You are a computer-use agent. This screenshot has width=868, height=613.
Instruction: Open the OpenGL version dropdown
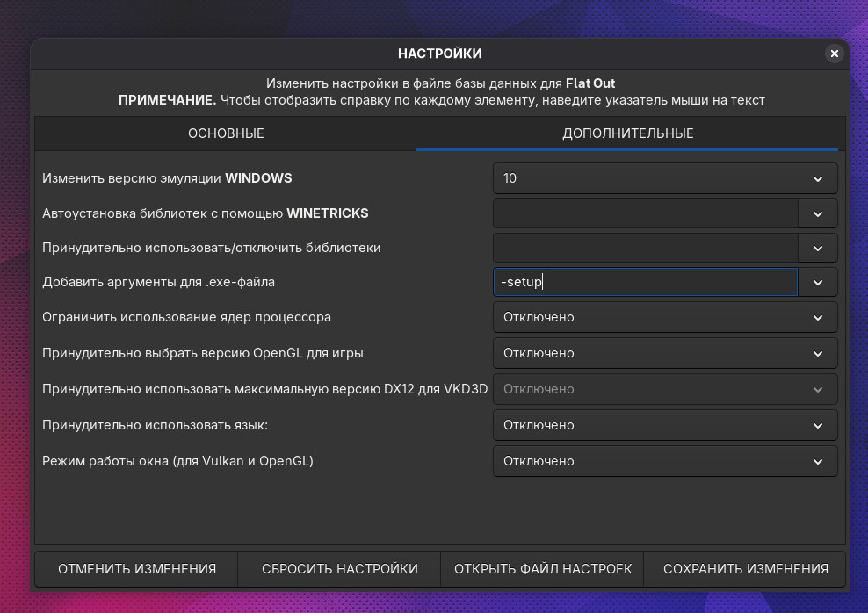664,353
